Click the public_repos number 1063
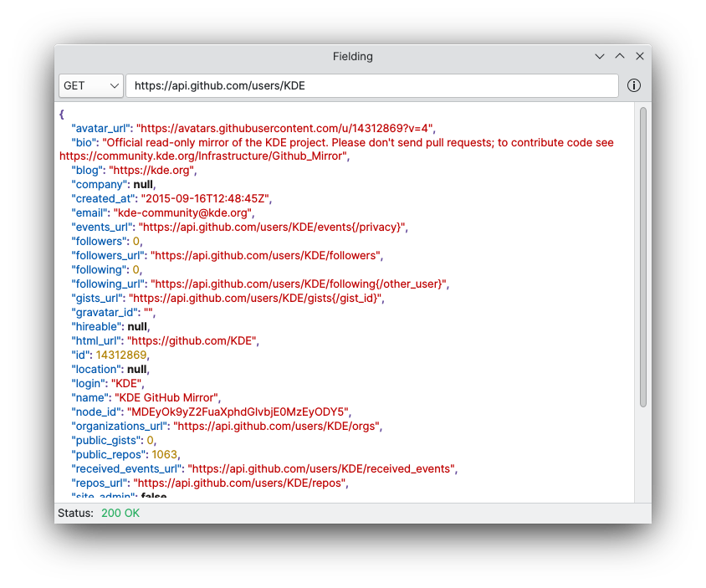 (164, 454)
